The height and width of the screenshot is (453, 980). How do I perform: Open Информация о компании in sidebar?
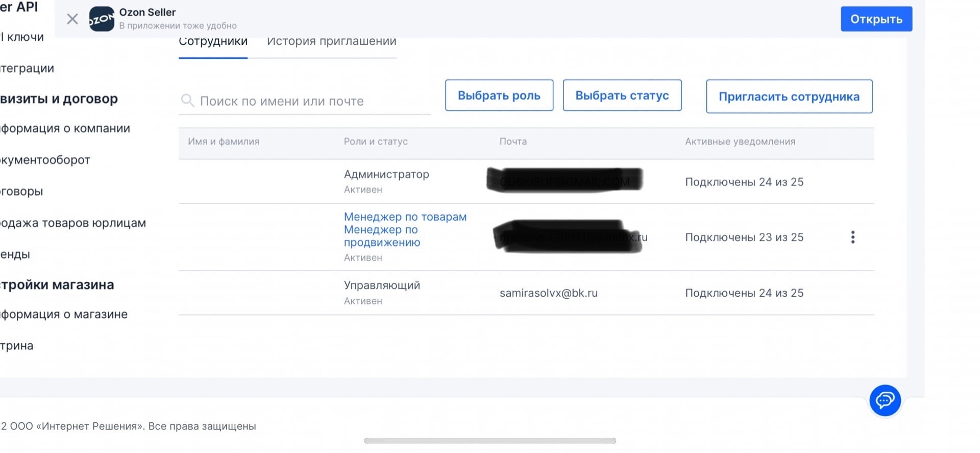click(65, 129)
